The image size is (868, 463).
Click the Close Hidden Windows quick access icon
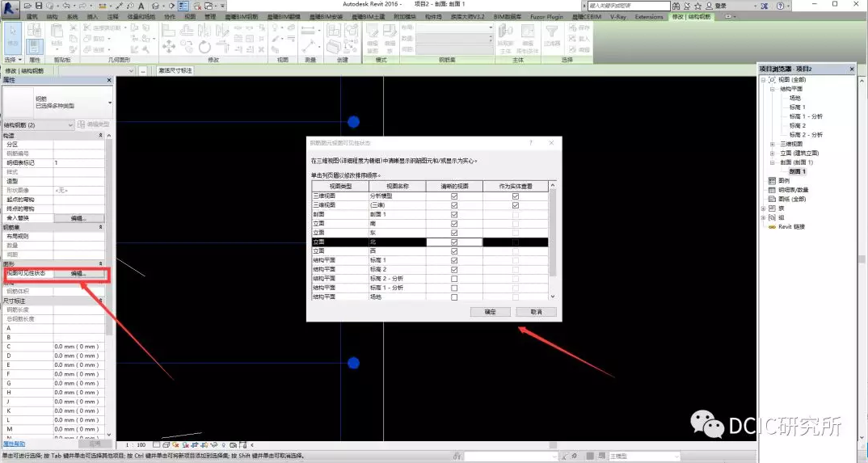pos(197,6)
